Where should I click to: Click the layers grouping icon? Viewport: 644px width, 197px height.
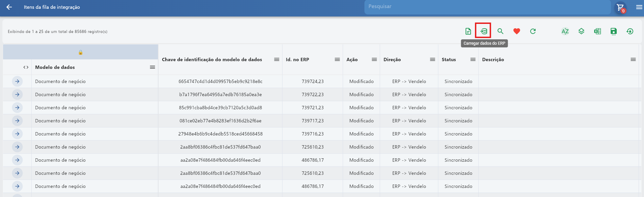581,31
